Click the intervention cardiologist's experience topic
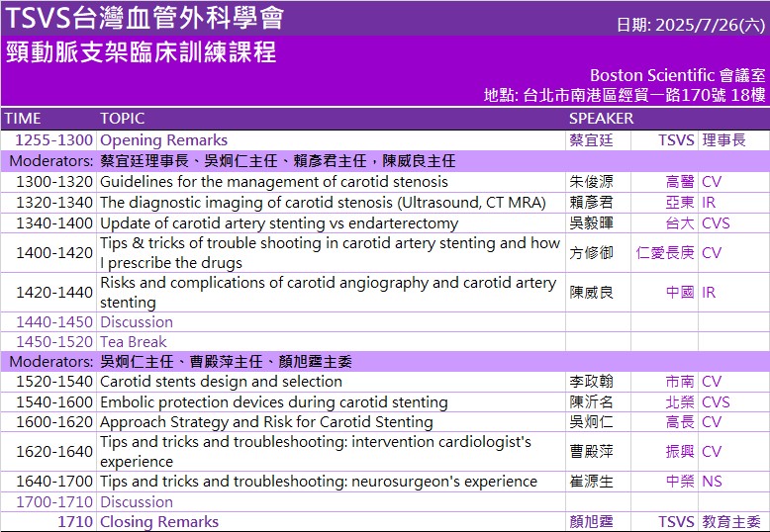Screen dimensions: 770x532 click(x=316, y=452)
